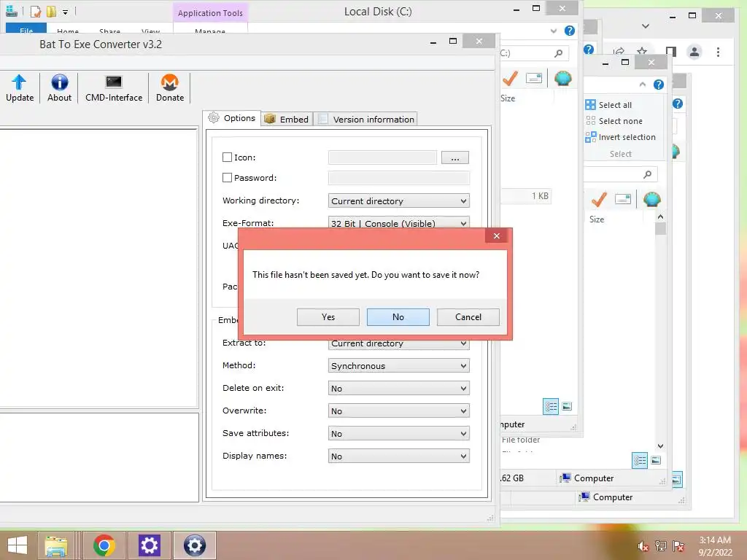Click the Icon path input field

pos(382,157)
